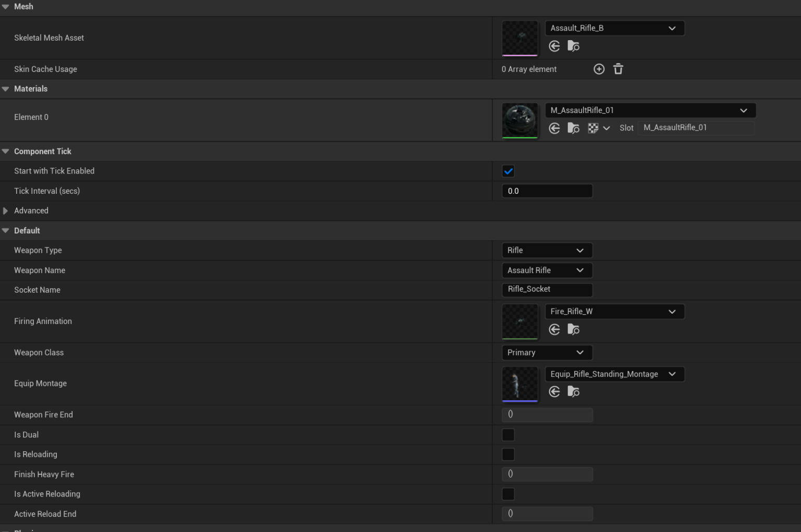
Task: Check the Is Reloading option
Action: point(508,454)
